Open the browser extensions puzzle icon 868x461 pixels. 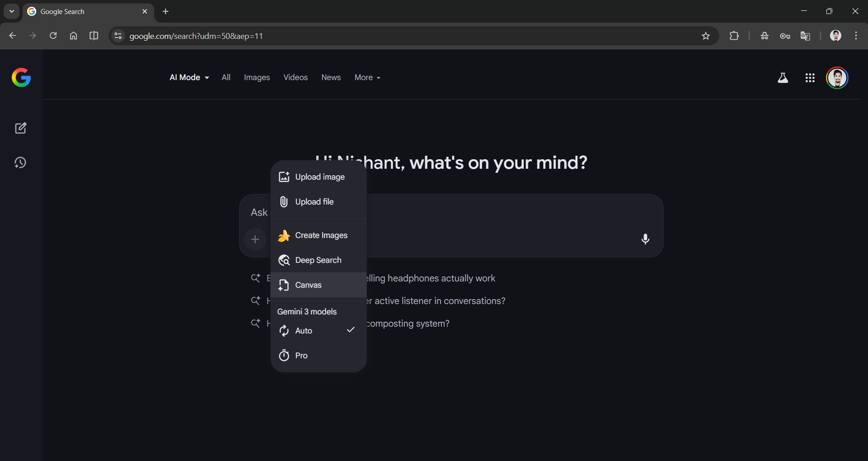click(x=735, y=36)
